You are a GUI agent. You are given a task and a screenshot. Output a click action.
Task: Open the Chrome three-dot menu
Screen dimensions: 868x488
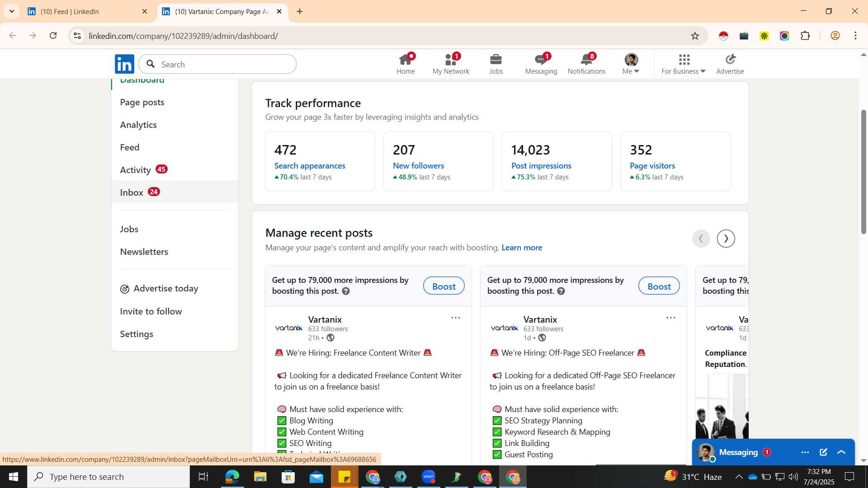point(855,36)
